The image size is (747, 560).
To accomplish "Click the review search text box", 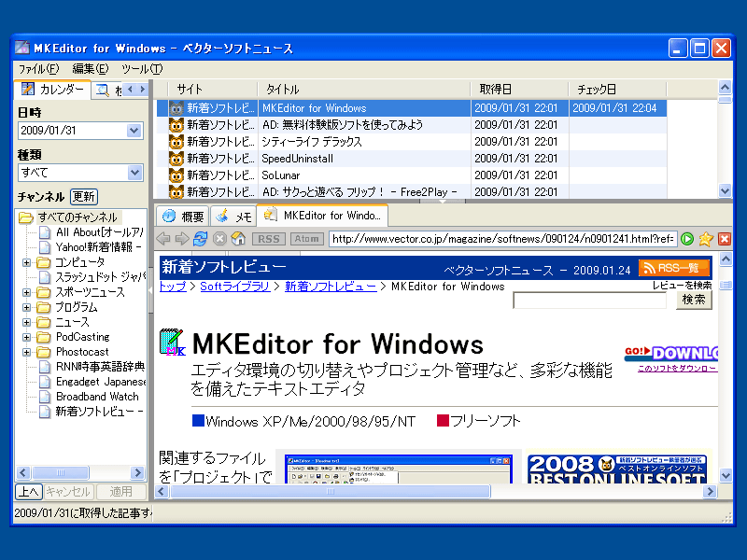I will click(x=590, y=300).
